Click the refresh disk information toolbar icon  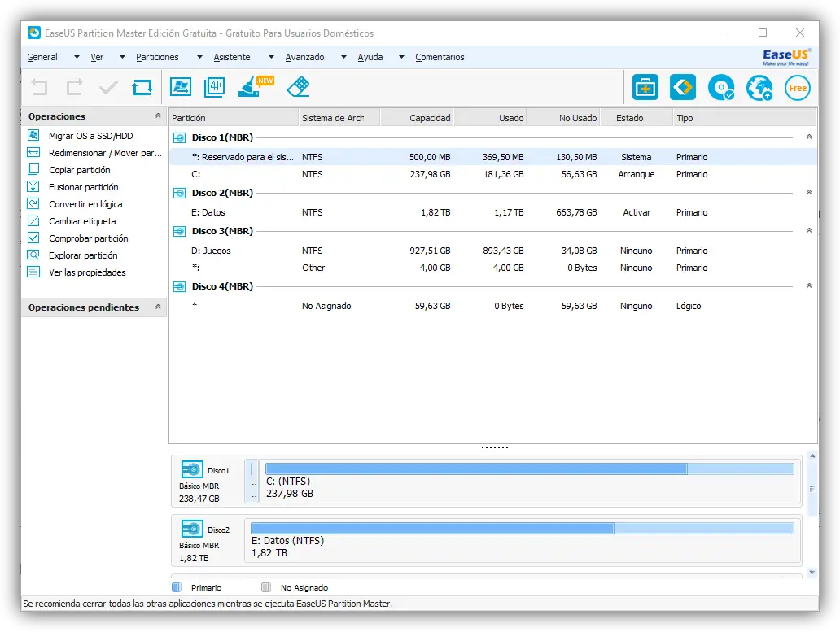(x=142, y=87)
